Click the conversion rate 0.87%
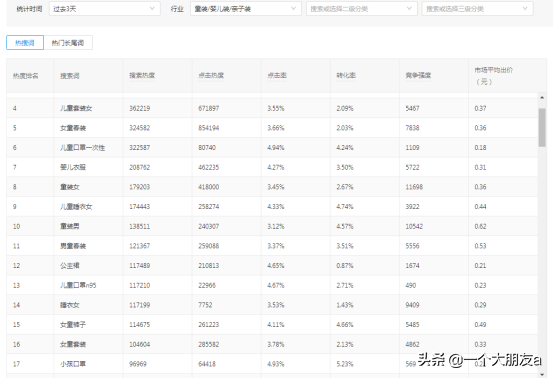553x378 pixels. pyautogui.click(x=345, y=266)
